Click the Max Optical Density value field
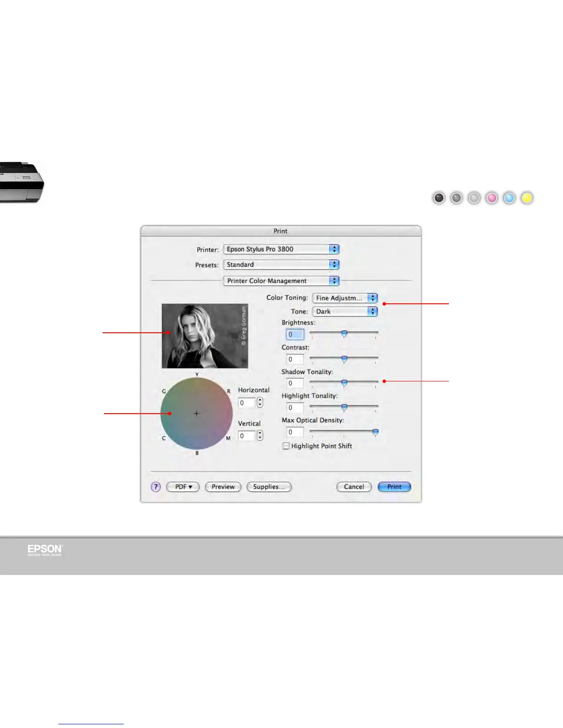The width and height of the screenshot is (563, 728). tap(295, 432)
